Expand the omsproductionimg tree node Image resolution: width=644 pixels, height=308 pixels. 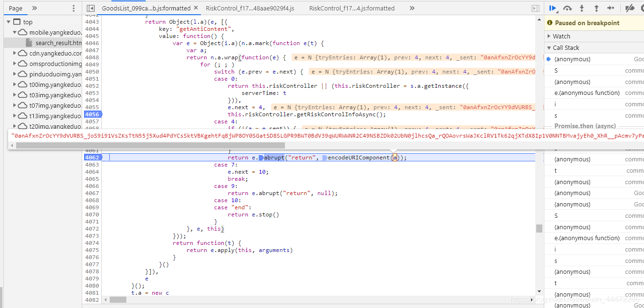(14, 64)
